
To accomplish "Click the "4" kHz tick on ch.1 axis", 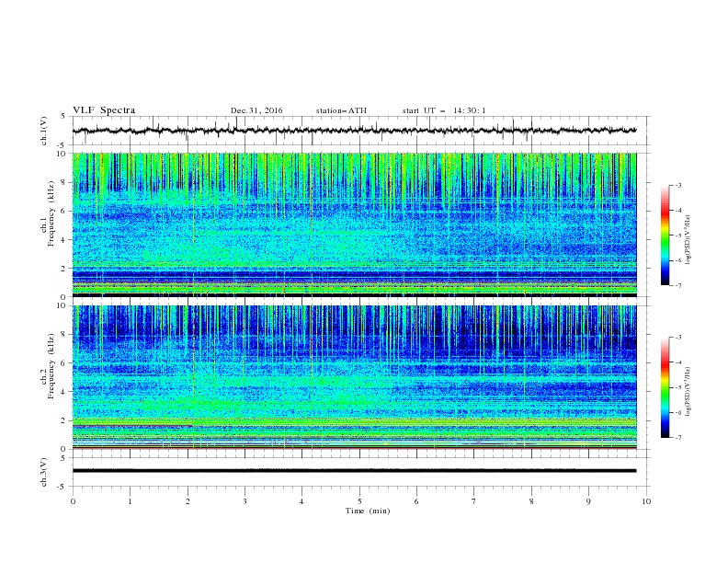I will [x=65, y=240].
